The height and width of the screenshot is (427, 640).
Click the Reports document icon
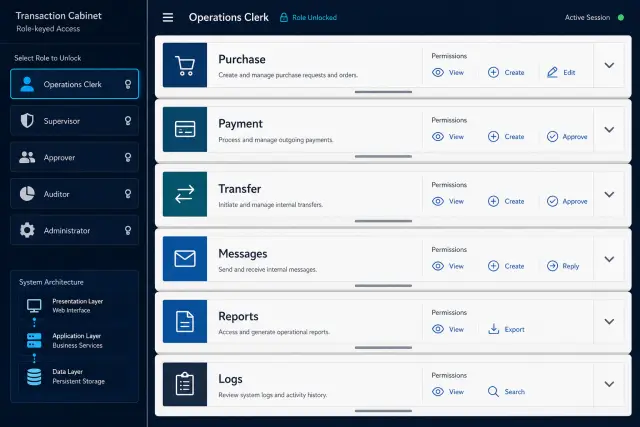tap(185, 321)
